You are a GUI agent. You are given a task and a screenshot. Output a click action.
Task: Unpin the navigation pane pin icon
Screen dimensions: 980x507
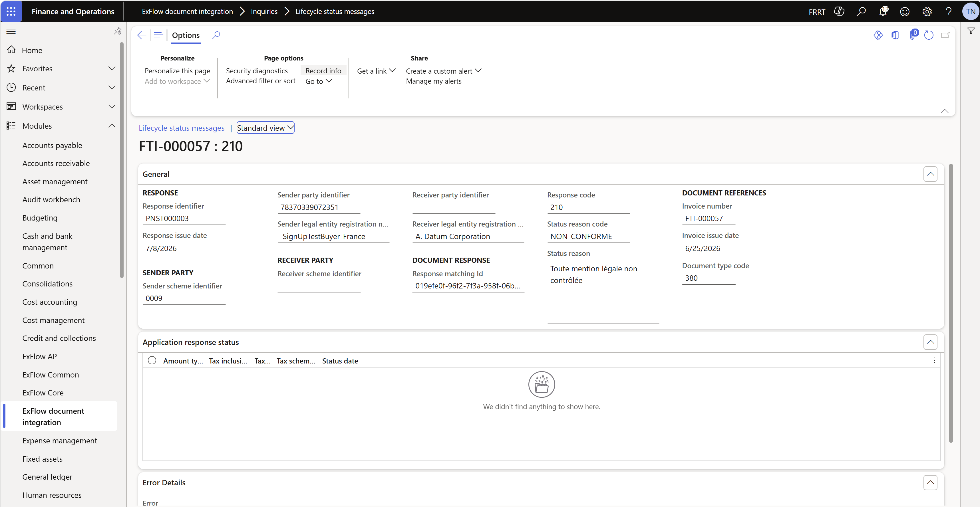tap(118, 31)
